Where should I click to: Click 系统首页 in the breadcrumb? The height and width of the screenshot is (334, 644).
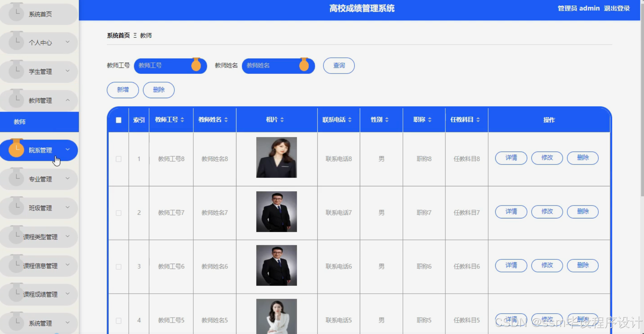point(118,35)
